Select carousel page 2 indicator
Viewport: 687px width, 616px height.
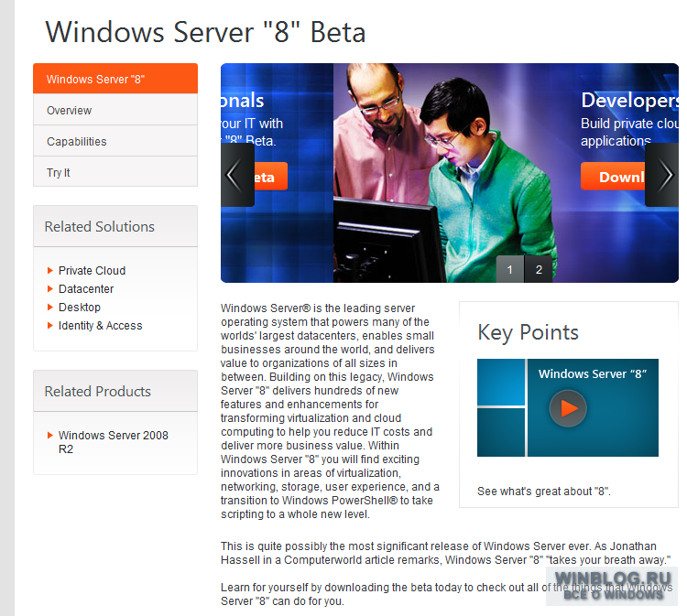coord(539,269)
